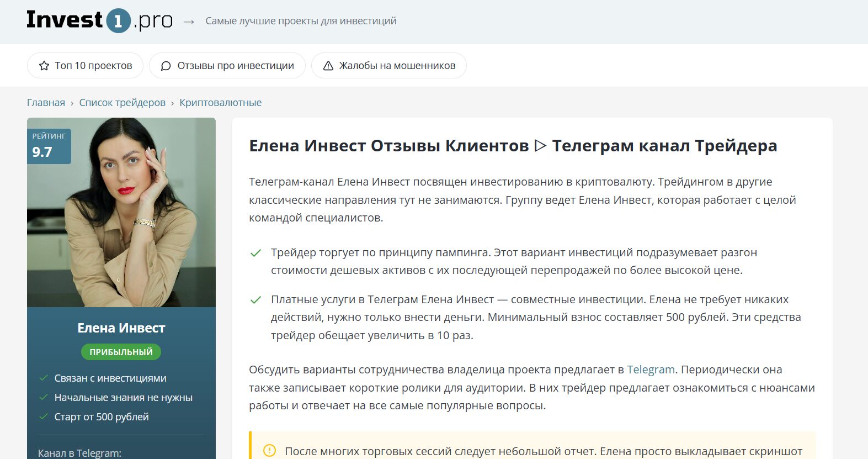
Task: Click the warning triangle icon for Жалобы
Action: click(328, 66)
